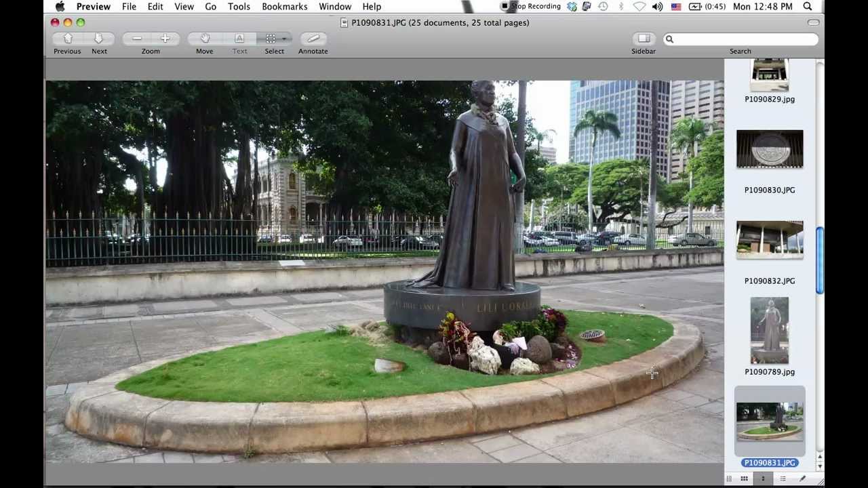
Task: Click the magnifying glass in the search field
Action: (669, 39)
